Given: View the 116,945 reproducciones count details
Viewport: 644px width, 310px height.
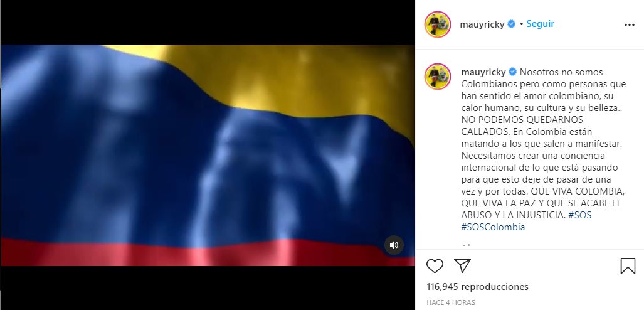Looking at the screenshot, I should pyautogui.click(x=477, y=287).
